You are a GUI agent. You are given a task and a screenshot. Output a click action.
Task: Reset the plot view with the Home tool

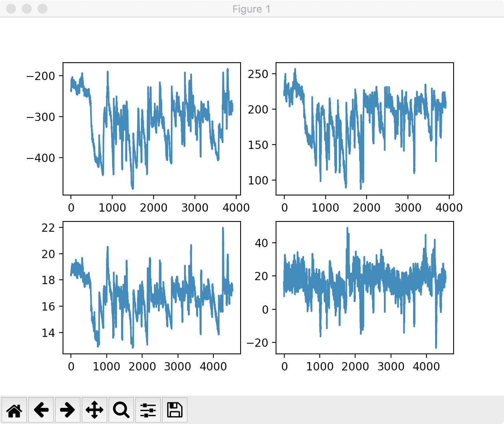(14, 410)
